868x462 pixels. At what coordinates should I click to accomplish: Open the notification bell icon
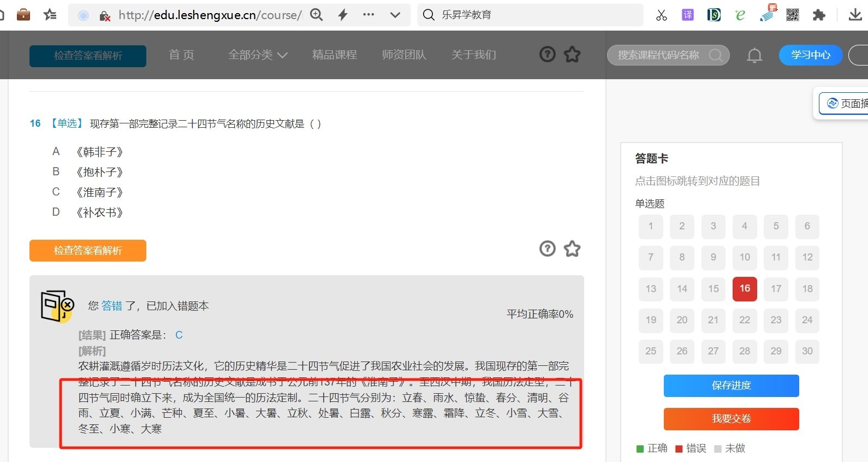coord(754,55)
